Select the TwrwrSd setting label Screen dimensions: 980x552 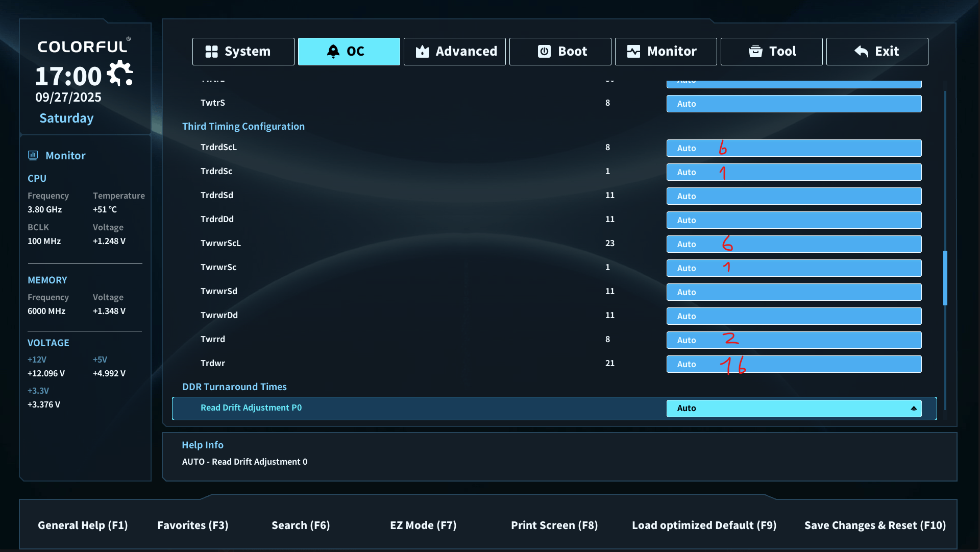pyautogui.click(x=219, y=291)
